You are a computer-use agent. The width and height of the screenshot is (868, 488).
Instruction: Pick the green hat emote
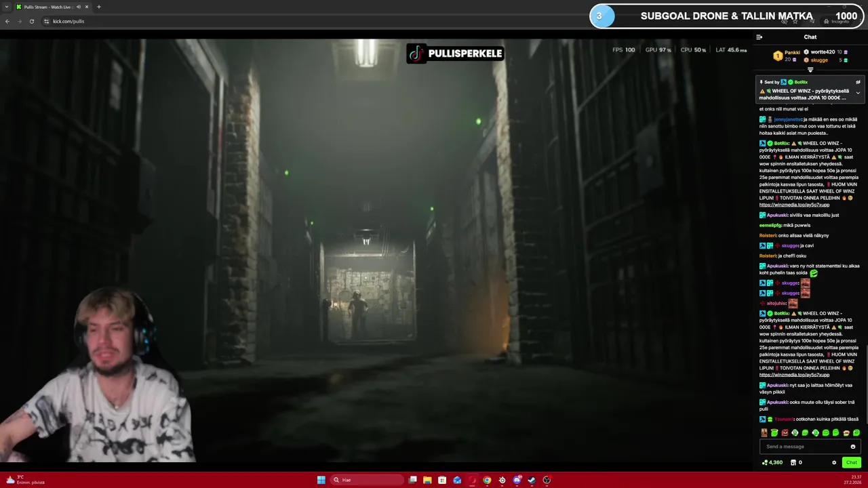[x=774, y=433]
